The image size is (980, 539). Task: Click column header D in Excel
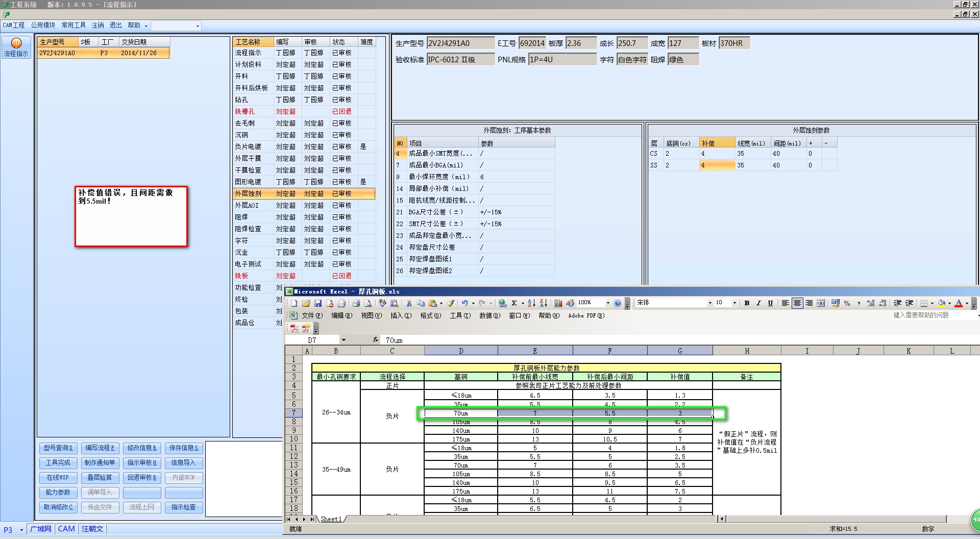coord(461,351)
